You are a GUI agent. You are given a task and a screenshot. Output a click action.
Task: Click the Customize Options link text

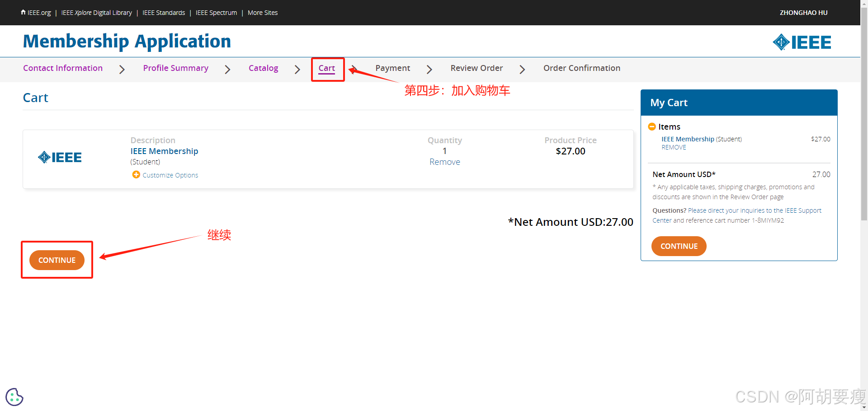click(170, 175)
